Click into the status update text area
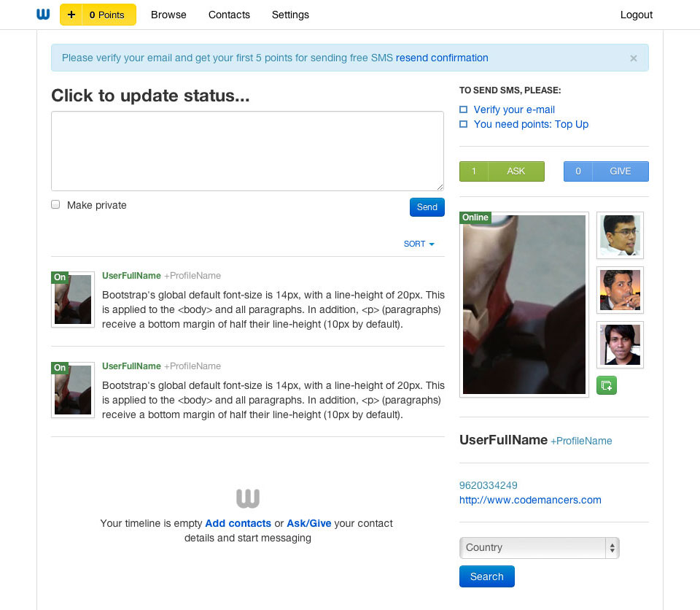This screenshot has height=610, width=700. (247, 151)
